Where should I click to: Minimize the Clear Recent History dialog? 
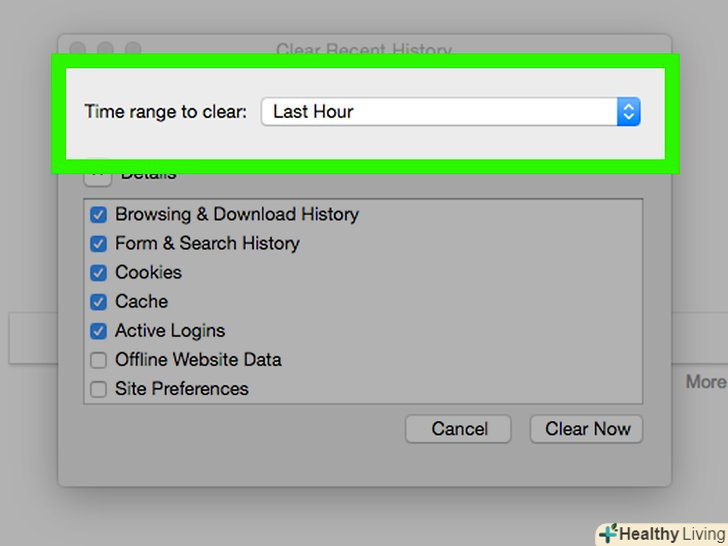point(105,48)
